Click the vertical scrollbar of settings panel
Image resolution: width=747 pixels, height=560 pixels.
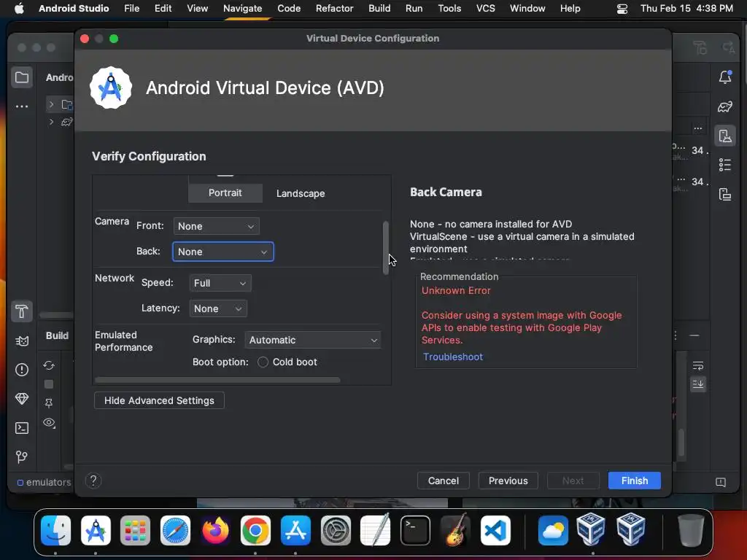point(385,248)
